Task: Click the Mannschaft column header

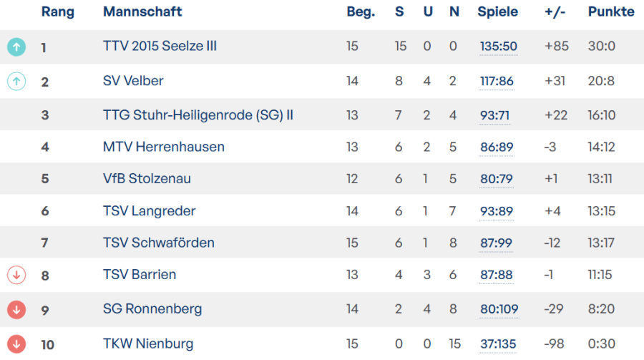Action: (142, 12)
